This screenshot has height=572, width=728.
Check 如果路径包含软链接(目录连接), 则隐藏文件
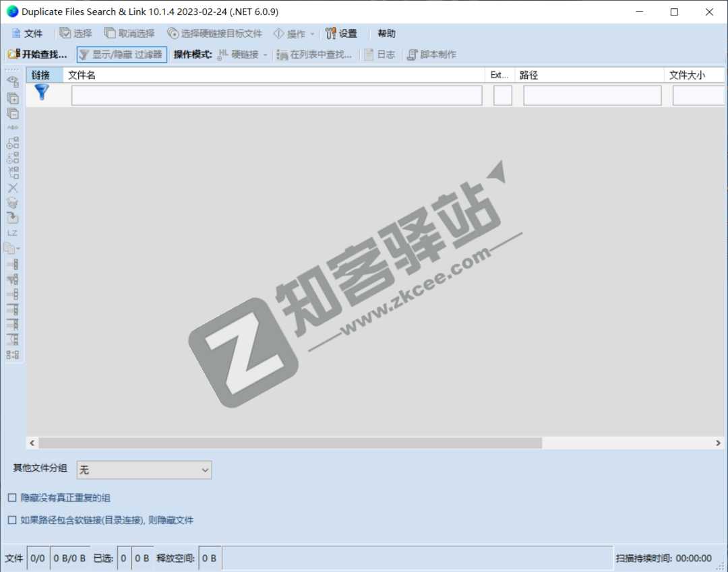(11, 520)
